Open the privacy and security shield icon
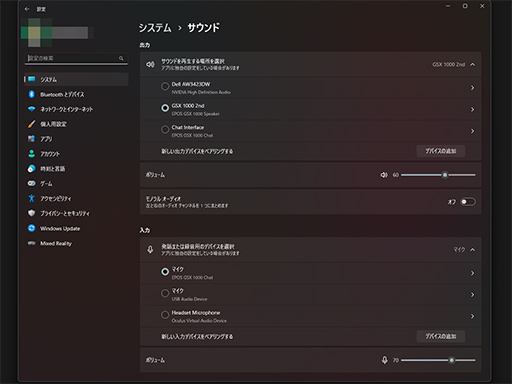The width and height of the screenshot is (512, 384). 32,213
